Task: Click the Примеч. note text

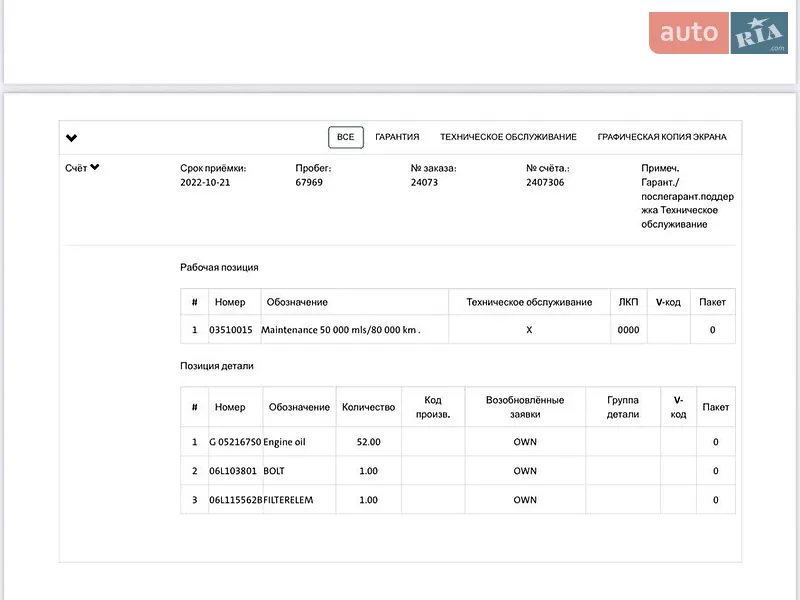Action: [687, 196]
